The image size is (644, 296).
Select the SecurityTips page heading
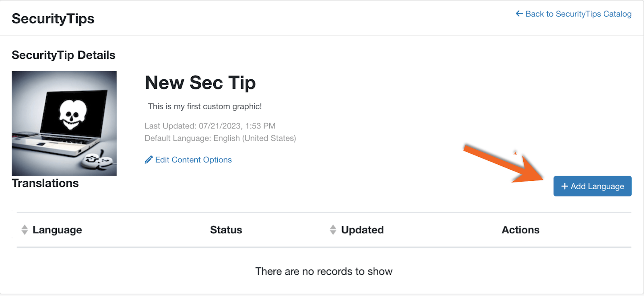[x=53, y=19]
